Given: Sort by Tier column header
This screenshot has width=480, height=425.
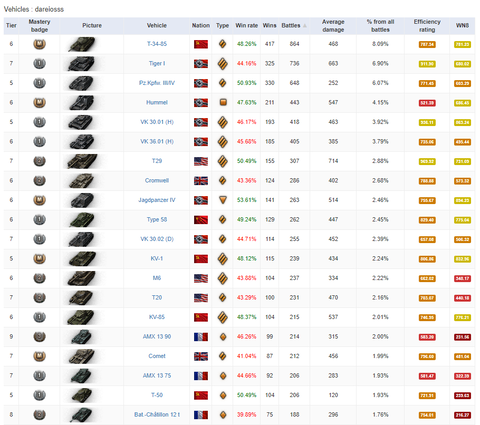Looking at the screenshot, I should (11, 25).
